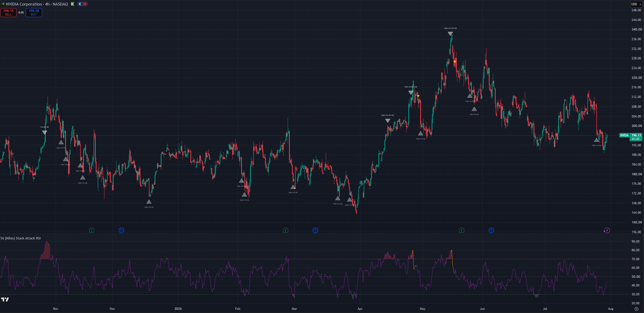Click the grey triangle marker at the 236 price peak

pyautogui.click(x=450, y=34)
